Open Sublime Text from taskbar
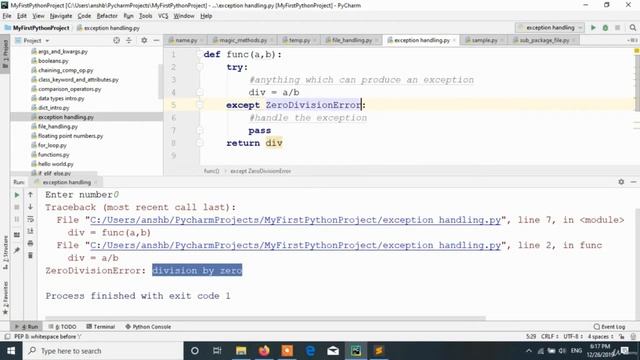Viewport: 640px width, 360px height. coord(379,351)
